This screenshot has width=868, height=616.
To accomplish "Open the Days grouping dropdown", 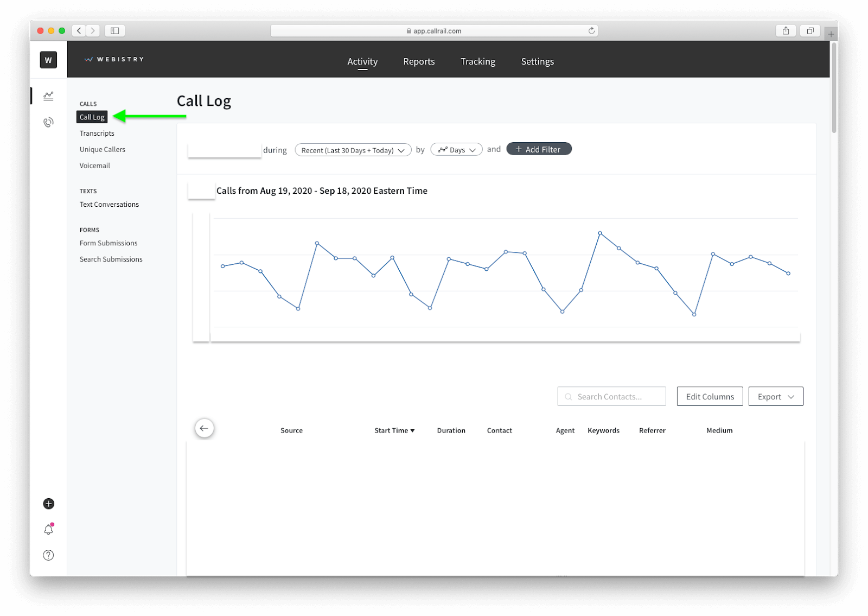I will coord(456,149).
